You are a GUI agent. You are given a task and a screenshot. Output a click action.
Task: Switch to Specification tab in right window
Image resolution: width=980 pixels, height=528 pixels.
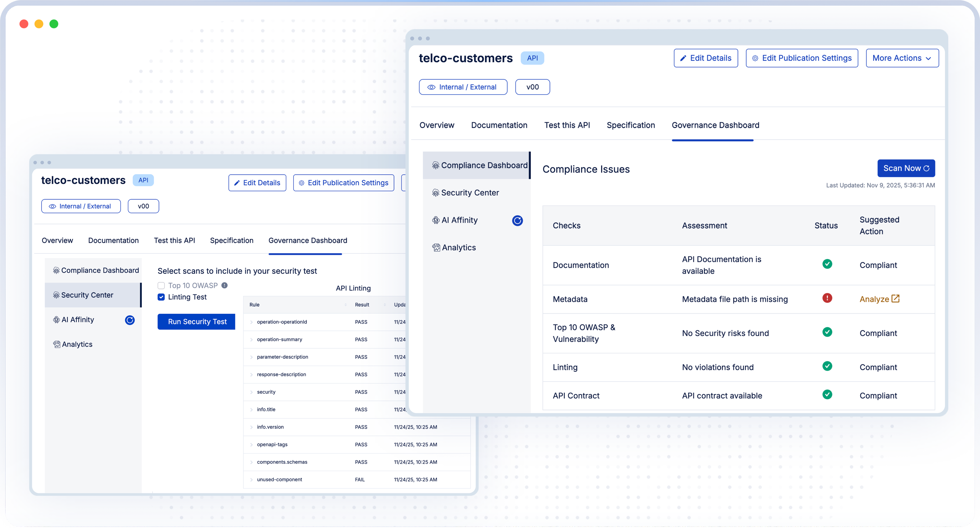coord(630,125)
